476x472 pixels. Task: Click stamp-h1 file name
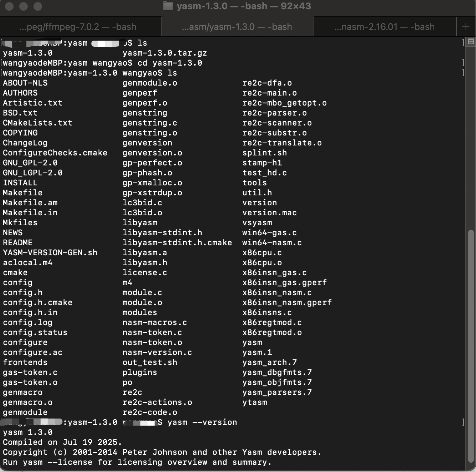pyautogui.click(x=262, y=163)
